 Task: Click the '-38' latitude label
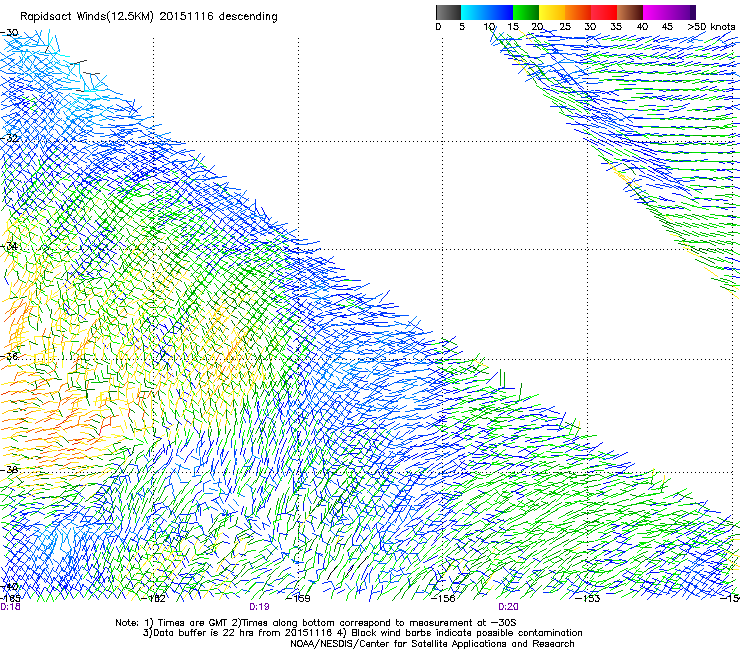pos(9,470)
